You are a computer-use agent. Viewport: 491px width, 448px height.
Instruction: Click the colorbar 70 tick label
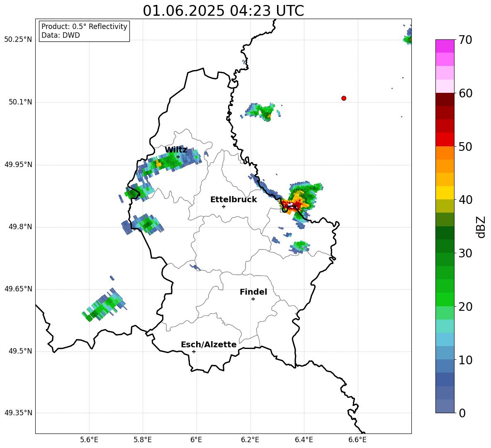pyautogui.click(x=465, y=40)
